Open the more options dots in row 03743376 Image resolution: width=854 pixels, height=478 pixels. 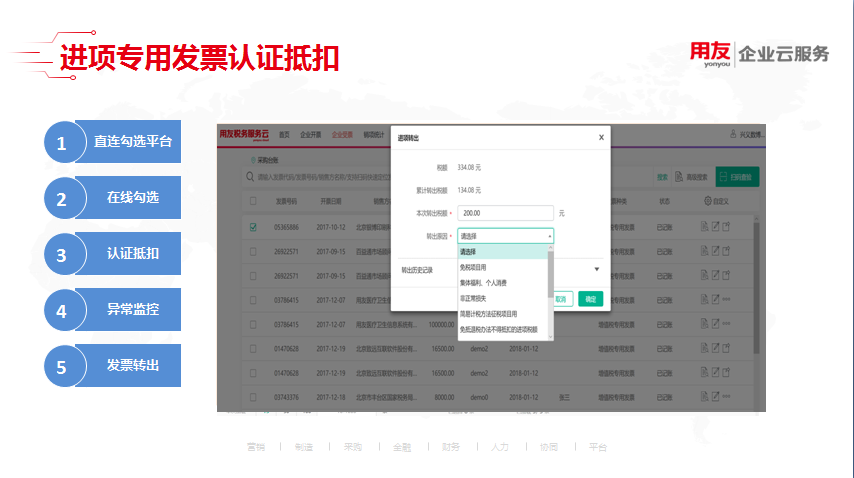pos(726,397)
